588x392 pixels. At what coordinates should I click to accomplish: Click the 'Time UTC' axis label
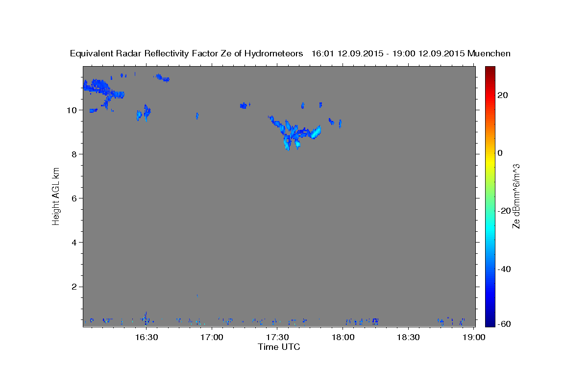point(279,347)
